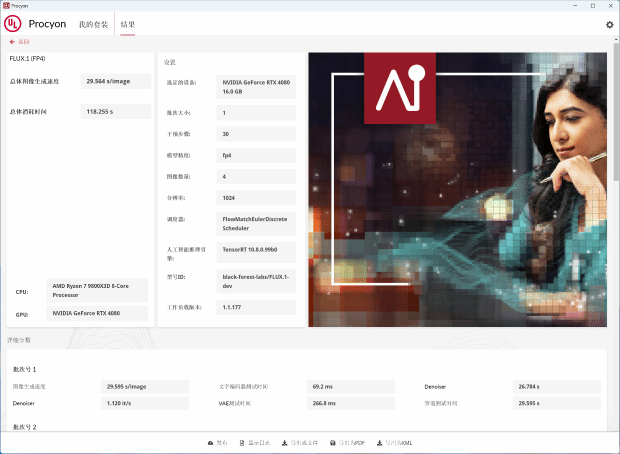Click 导出成文件 export to file
Screen dimensions: 620x454
(x=300, y=443)
